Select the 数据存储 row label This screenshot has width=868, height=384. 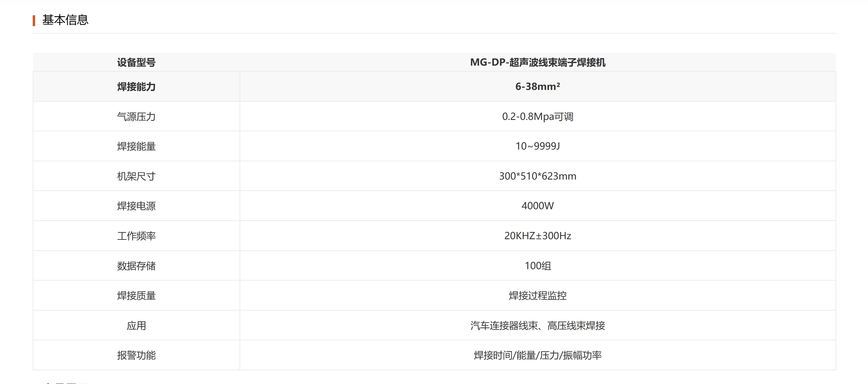click(x=136, y=266)
